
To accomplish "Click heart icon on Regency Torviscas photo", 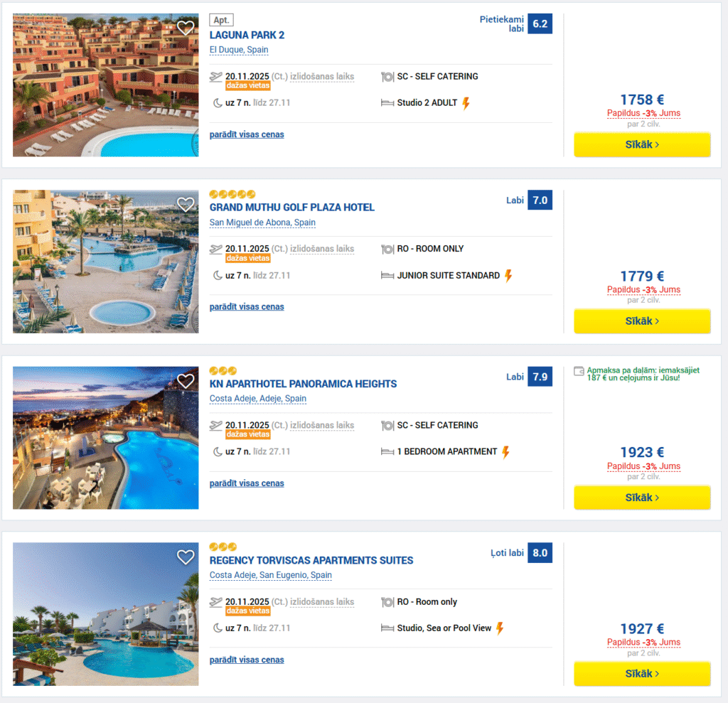I will [x=186, y=557].
